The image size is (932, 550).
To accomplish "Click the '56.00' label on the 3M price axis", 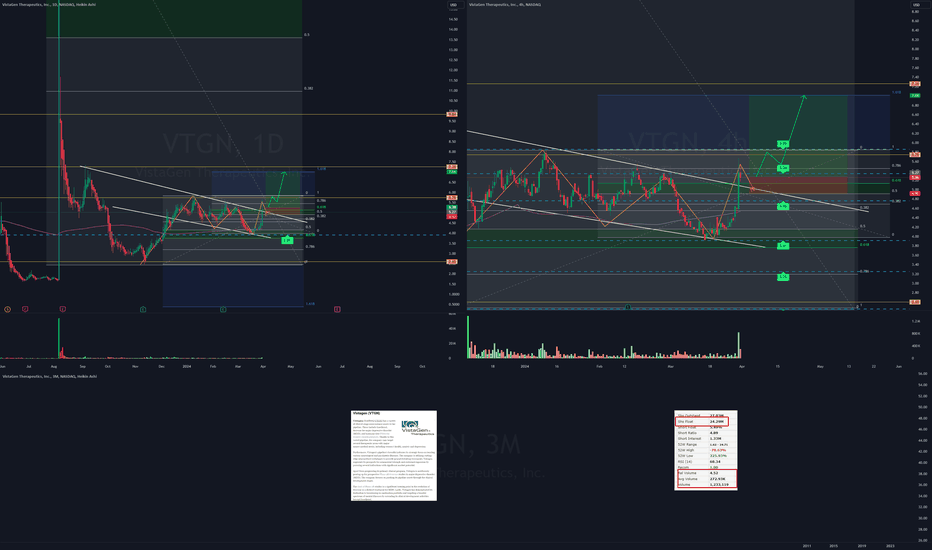I will tap(922, 374).
